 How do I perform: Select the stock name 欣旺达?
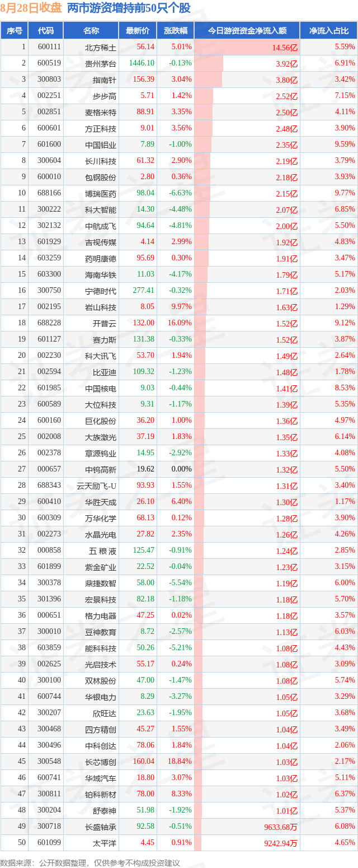pos(105,713)
